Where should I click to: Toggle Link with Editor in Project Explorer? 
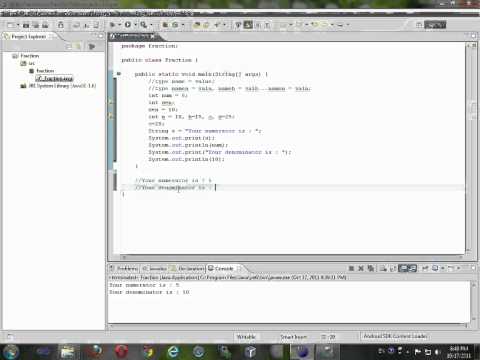(78, 46)
